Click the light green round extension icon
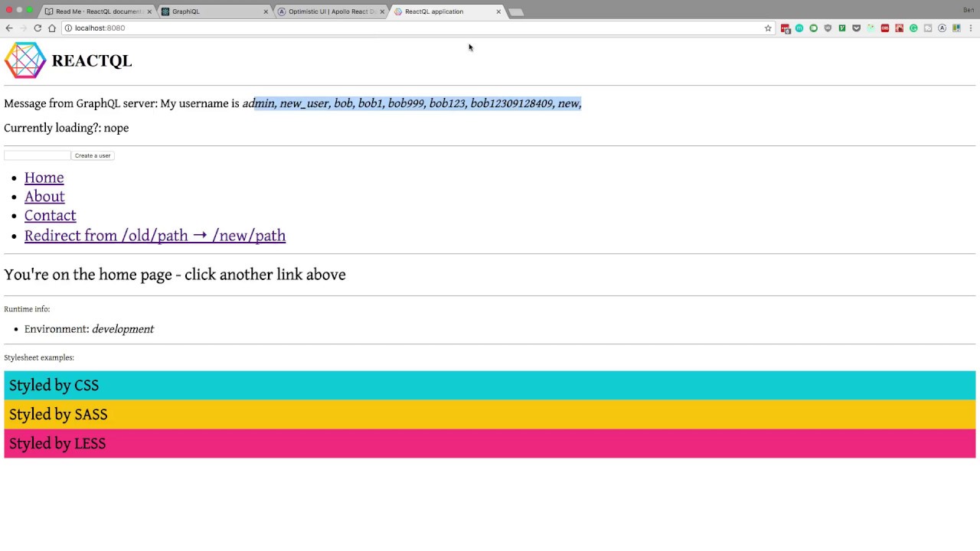 click(871, 28)
